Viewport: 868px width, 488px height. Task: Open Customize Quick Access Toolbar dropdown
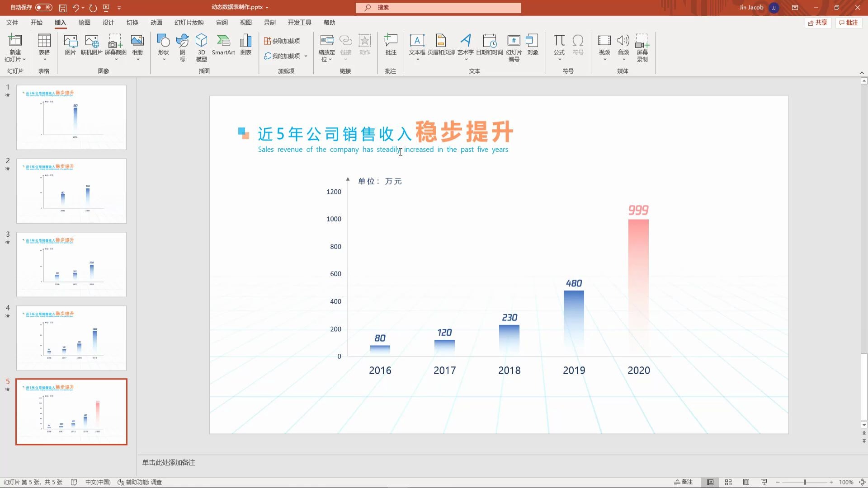119,8
